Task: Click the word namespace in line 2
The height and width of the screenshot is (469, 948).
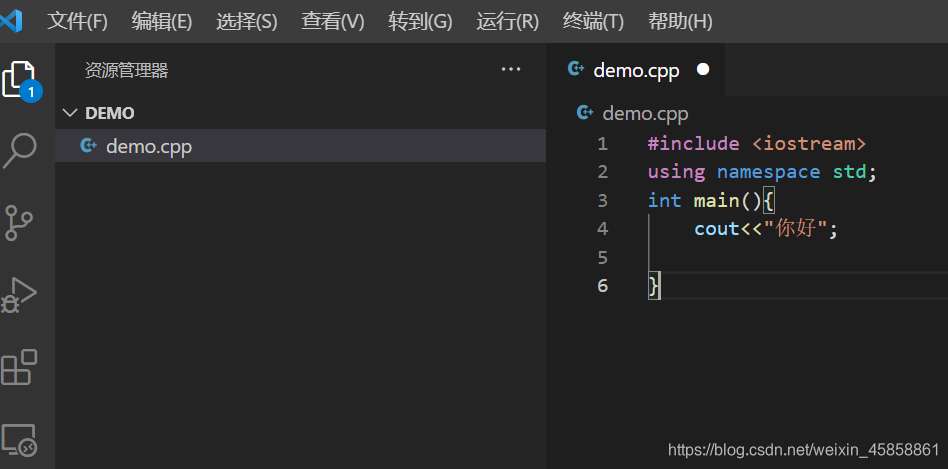Action: tap(768, 172)
